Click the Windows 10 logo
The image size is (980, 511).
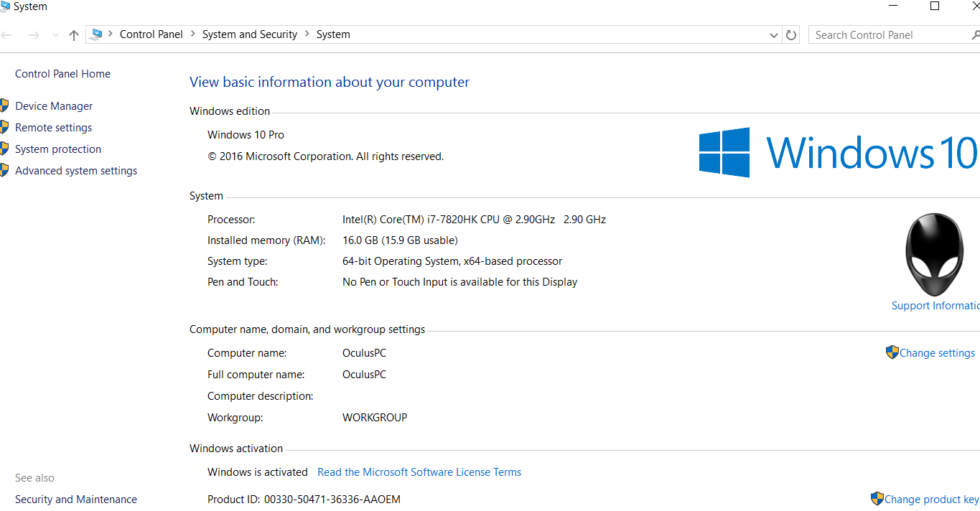tap(839, 152)
